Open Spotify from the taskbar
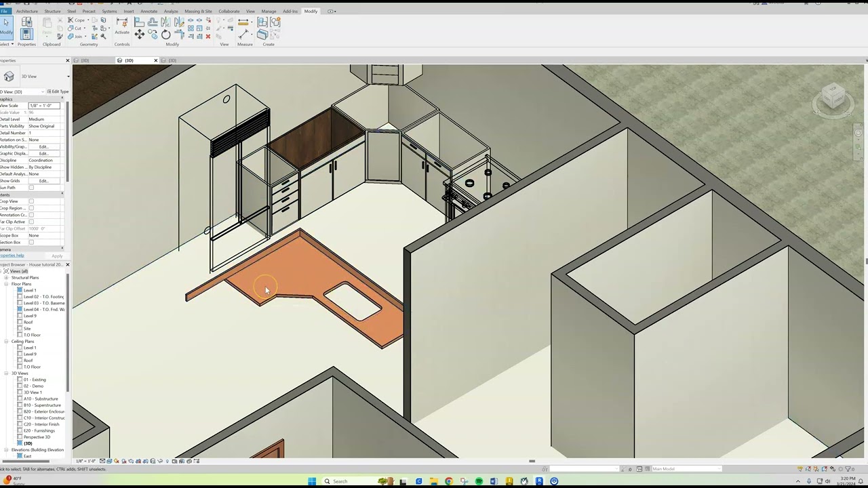The image size is (868, 488). click(479, 481)
